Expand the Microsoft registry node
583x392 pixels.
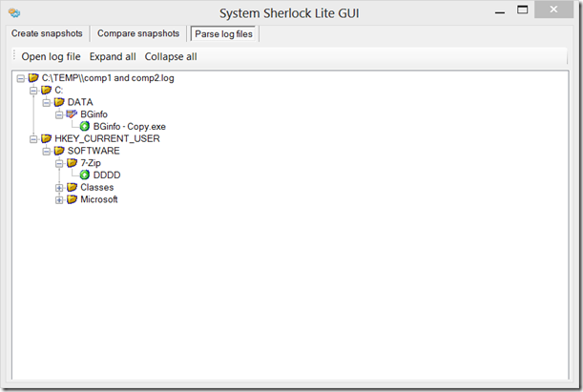pos(59,200)
